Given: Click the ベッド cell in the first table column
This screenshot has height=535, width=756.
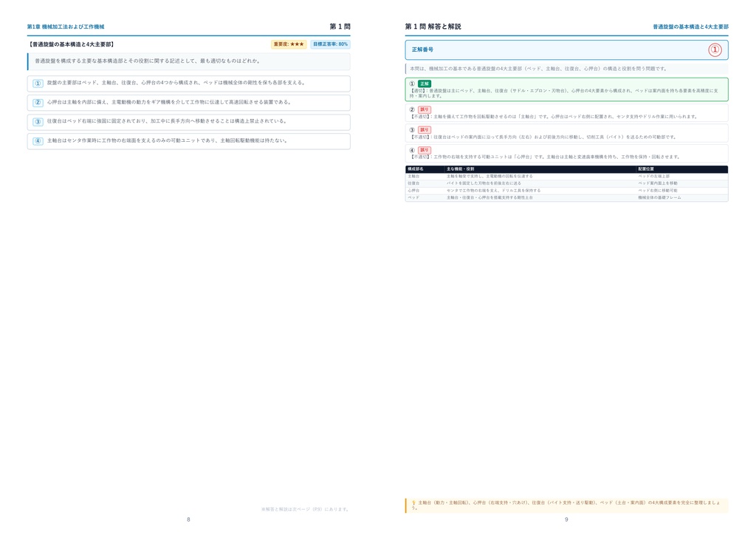Looking at the screenshot, I should pyautogui.click(x=413, y=198).
